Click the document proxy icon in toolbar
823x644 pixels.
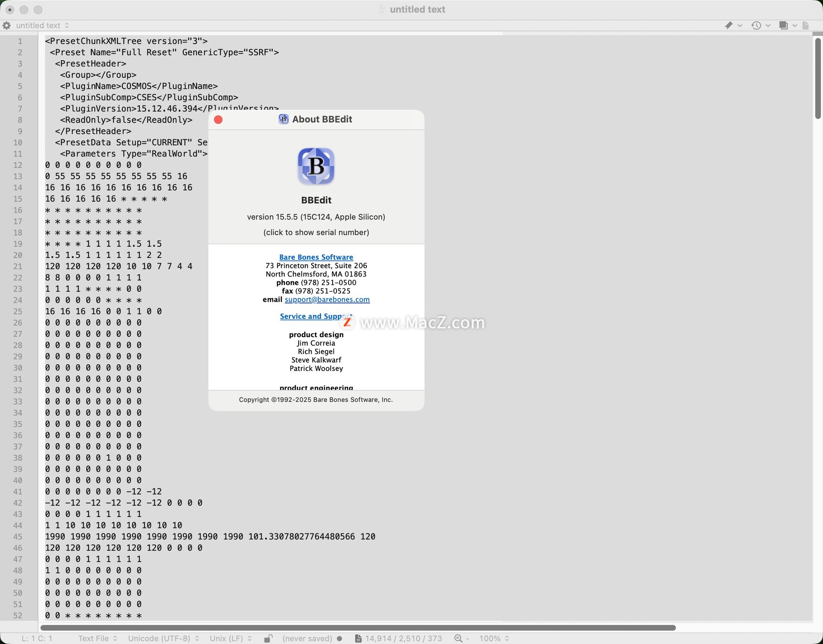(x=805, y=26)
